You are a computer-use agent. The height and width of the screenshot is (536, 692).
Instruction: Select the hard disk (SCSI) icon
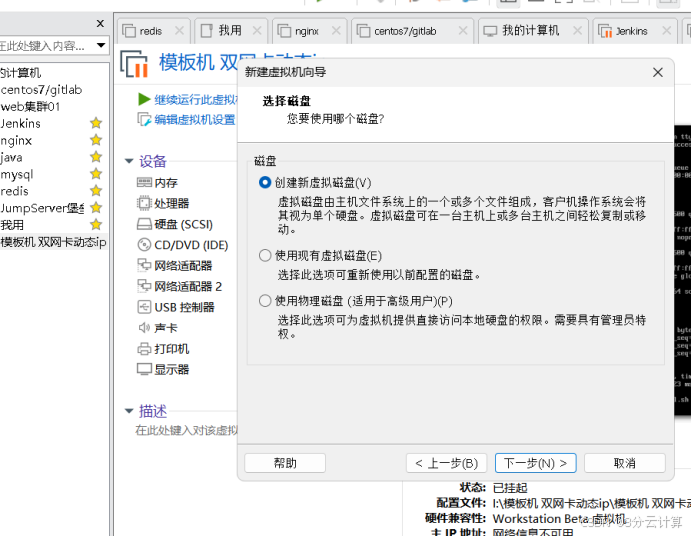click(144, 224)
